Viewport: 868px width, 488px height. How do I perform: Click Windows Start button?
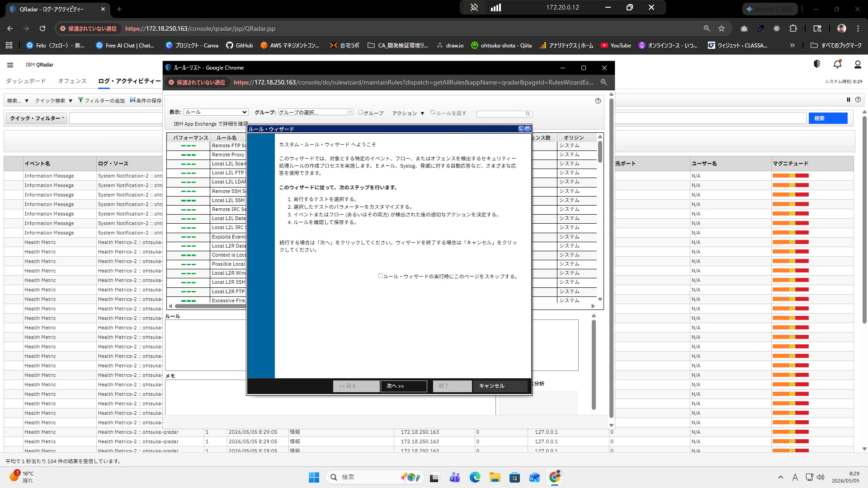click(314, 477)
